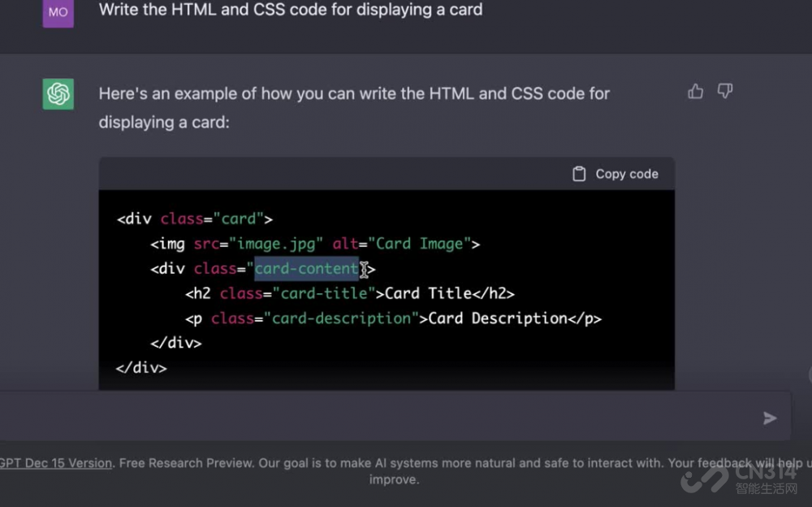
Task: Click the img src="image.jpg" code line
Action: tap(315, 244)
